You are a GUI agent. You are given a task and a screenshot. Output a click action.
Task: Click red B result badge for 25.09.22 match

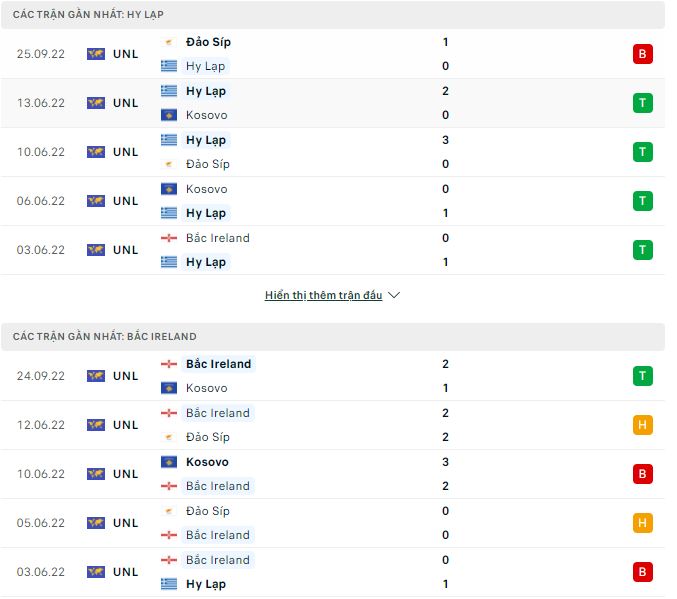click(642, 54)
